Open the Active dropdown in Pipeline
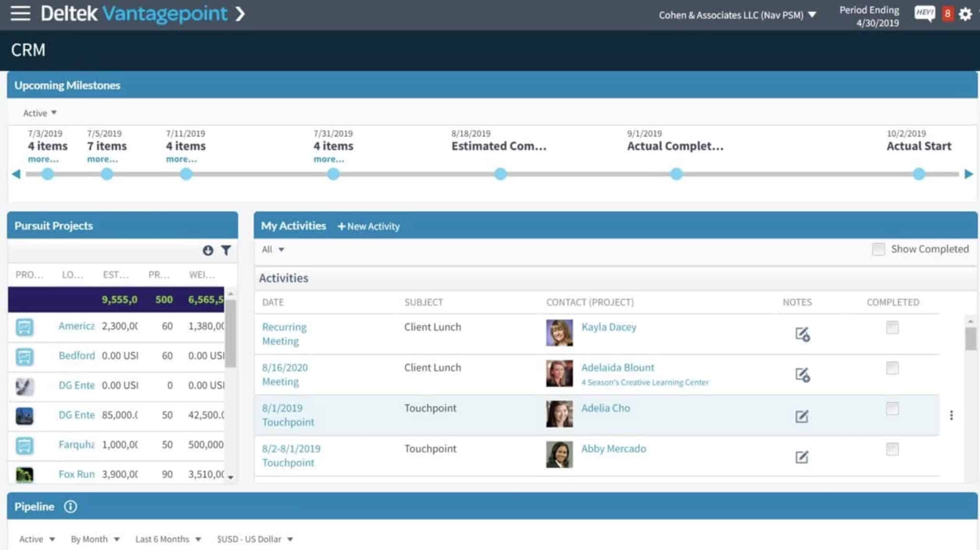Screen dimensions: 980x550 click(37, 539)
